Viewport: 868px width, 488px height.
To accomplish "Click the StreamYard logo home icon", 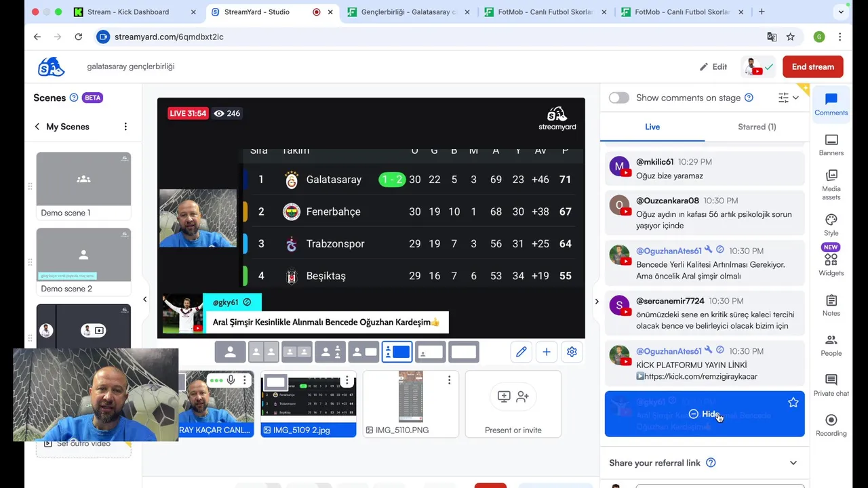I will click(52, 66).
